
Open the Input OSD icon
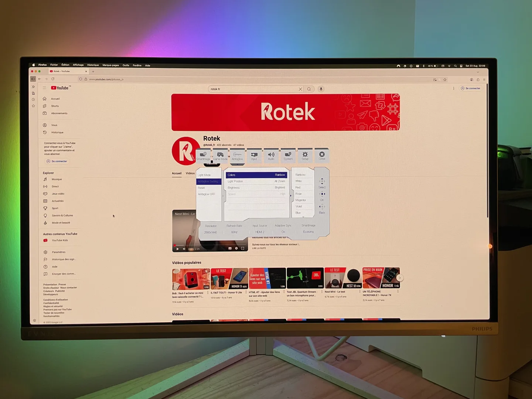click(x=254, y=156)
